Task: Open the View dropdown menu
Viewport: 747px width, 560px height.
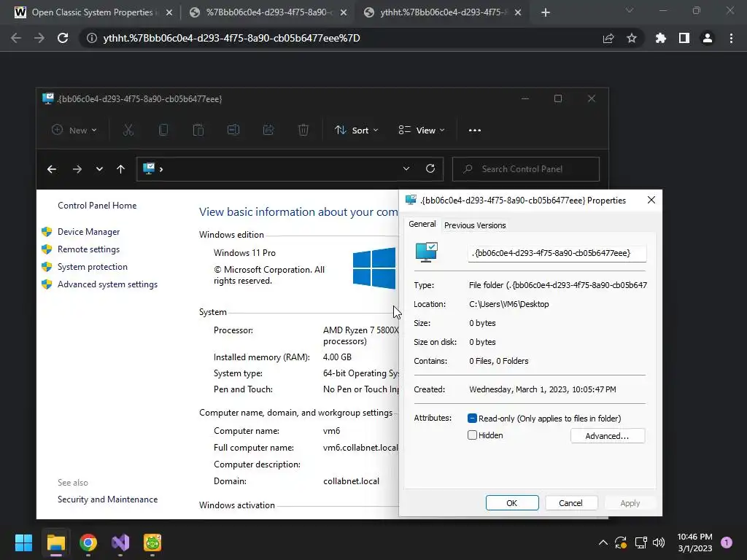Action: [422, 130]
